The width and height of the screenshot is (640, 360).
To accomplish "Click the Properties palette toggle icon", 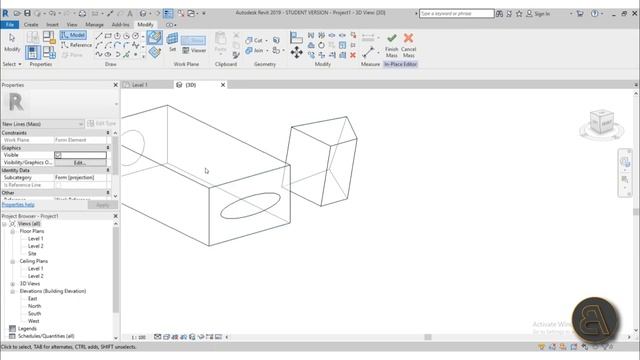I will (33, 52).
